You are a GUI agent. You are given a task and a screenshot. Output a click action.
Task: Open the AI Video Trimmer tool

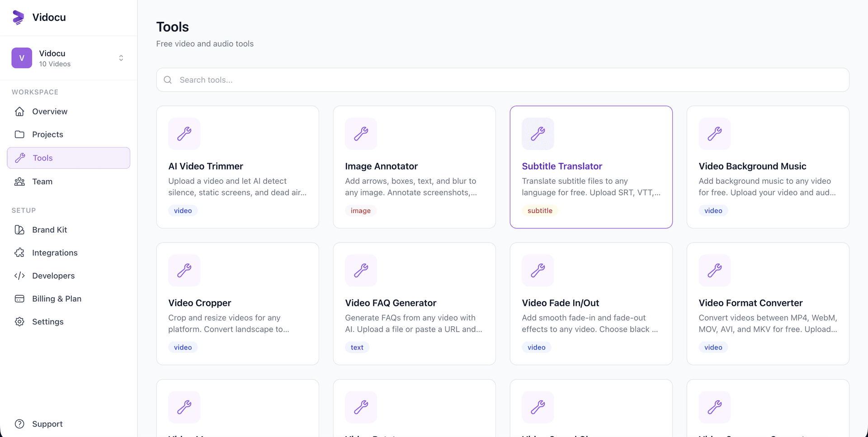pos(237,166)
